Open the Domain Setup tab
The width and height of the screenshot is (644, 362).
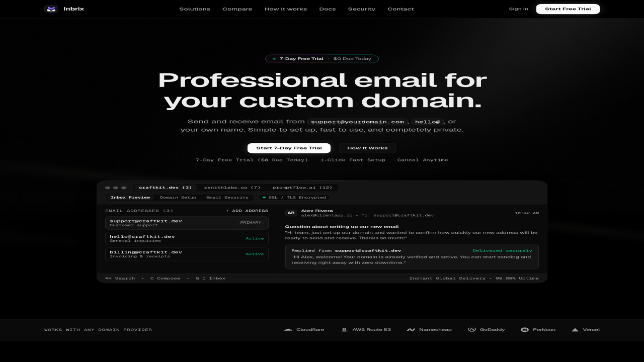click(x=178, y=198)
